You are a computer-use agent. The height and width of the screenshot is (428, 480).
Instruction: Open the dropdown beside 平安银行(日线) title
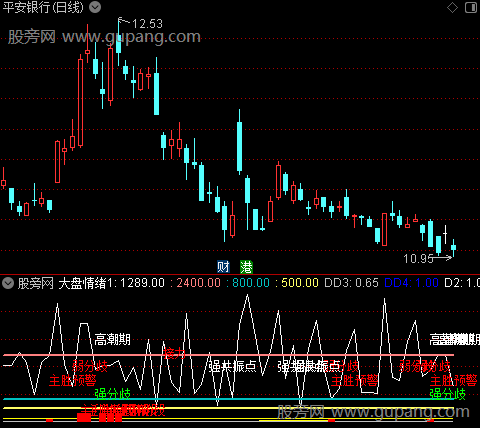pyautogui.click(x=95, y=7)
